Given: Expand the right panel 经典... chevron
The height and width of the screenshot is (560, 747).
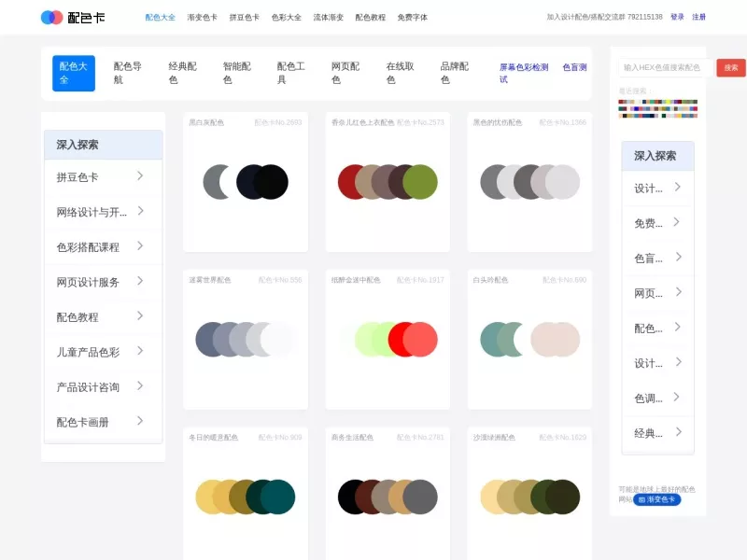Looking at the screenshot, I should pyautogui.click(x=679, y=432).
